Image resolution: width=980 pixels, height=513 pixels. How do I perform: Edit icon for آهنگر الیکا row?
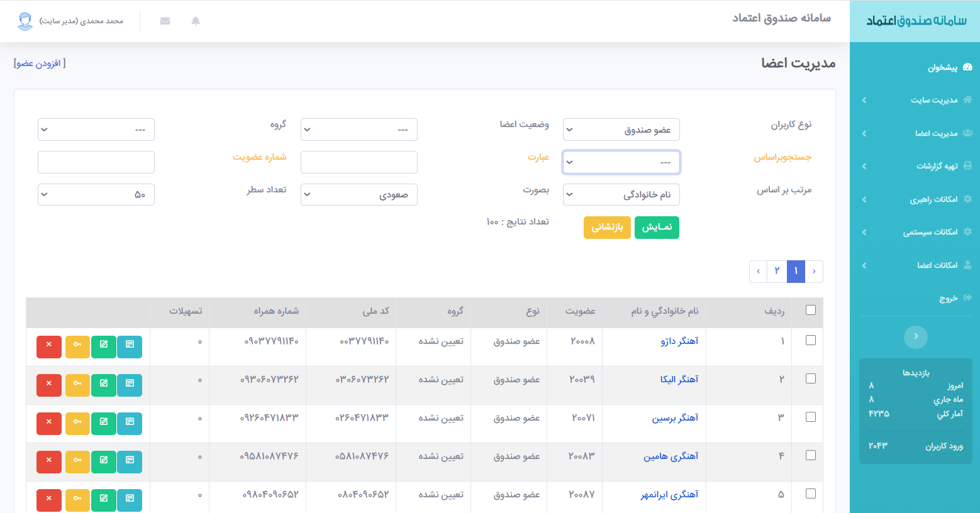(x=104, y=385)
